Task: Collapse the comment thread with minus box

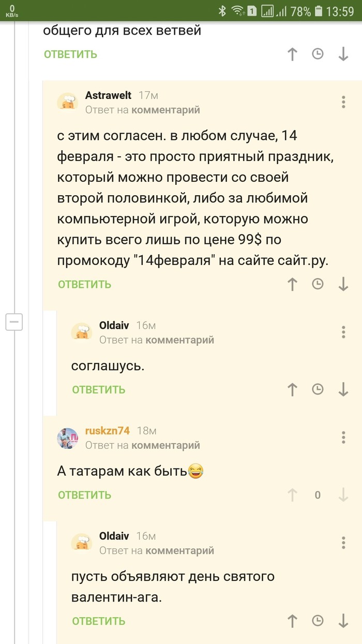Action: click(14, 322)
